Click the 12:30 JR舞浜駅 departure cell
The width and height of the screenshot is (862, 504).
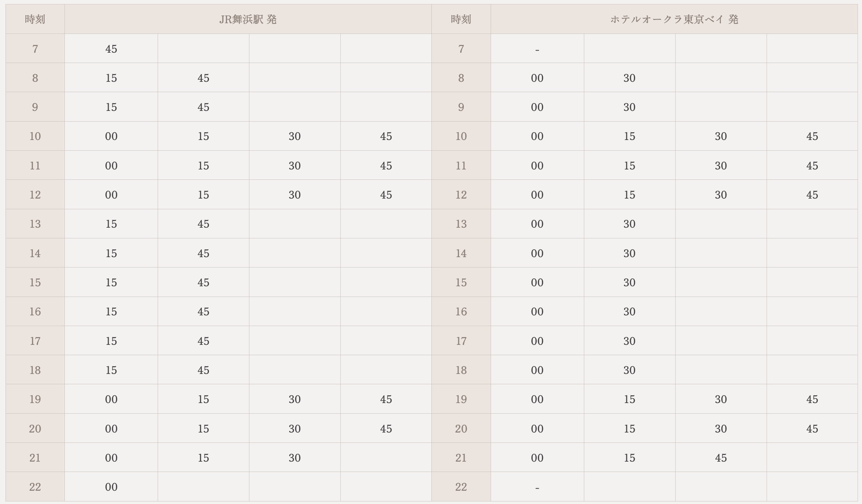click(295, 195)
